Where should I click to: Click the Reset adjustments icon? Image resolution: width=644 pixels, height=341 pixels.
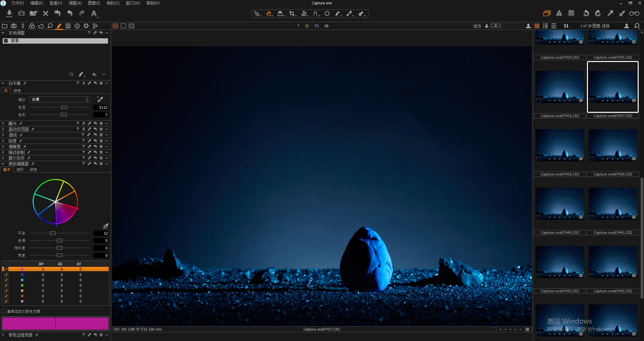point(58,13)
